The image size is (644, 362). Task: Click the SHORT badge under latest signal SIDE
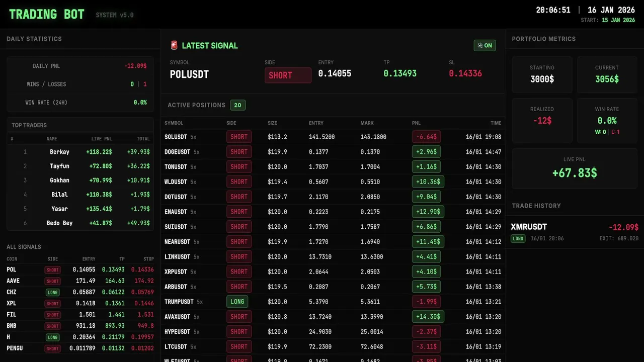[x=288, y=75]
